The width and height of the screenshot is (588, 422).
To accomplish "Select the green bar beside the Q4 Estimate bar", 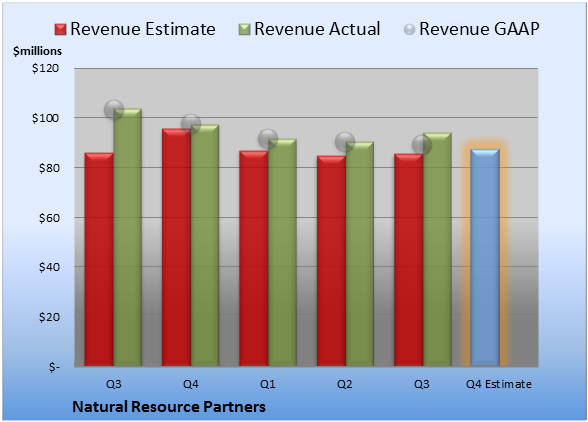I will point(437,249).
